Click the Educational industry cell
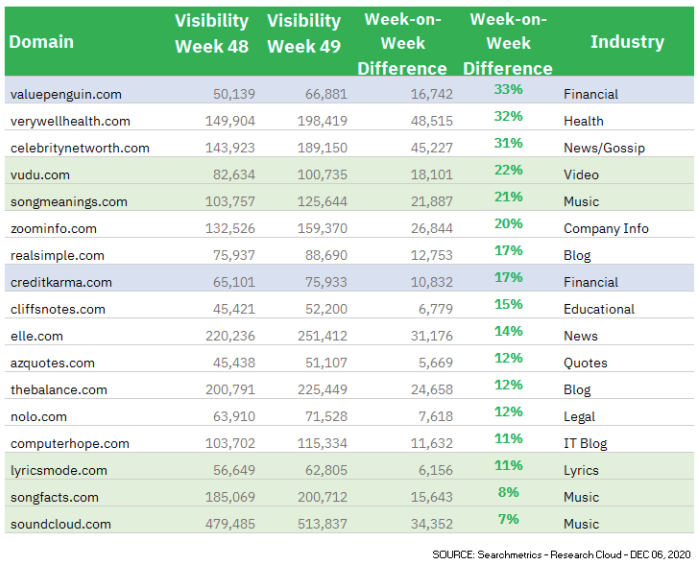 click(599, 309)
